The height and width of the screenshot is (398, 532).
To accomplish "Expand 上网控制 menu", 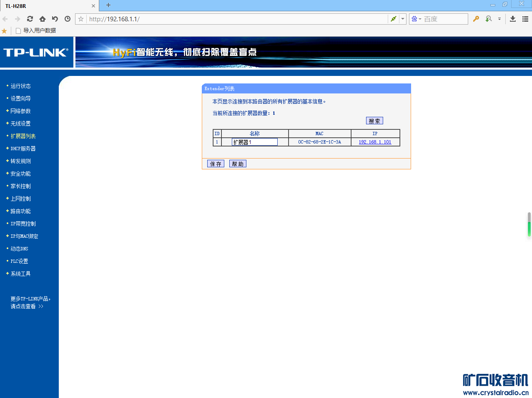I will (x=20, y=199).
